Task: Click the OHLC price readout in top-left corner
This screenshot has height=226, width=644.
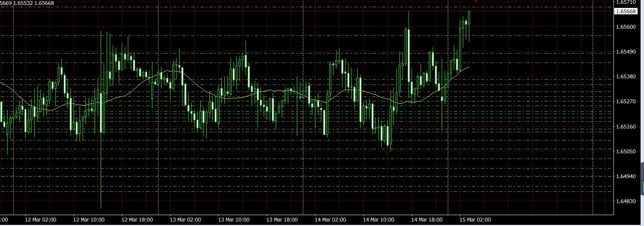Action: pyautogui.click(x=27, y=3)
